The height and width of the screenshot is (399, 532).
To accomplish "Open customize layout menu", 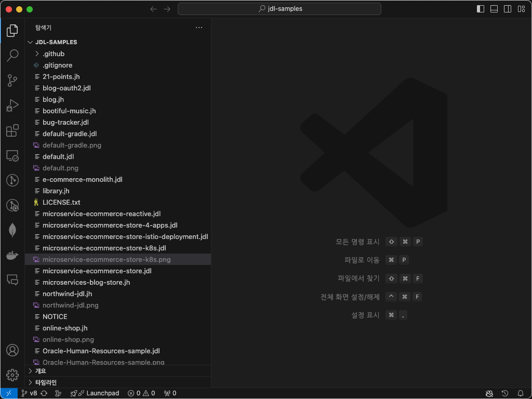I will coord(522,9).
